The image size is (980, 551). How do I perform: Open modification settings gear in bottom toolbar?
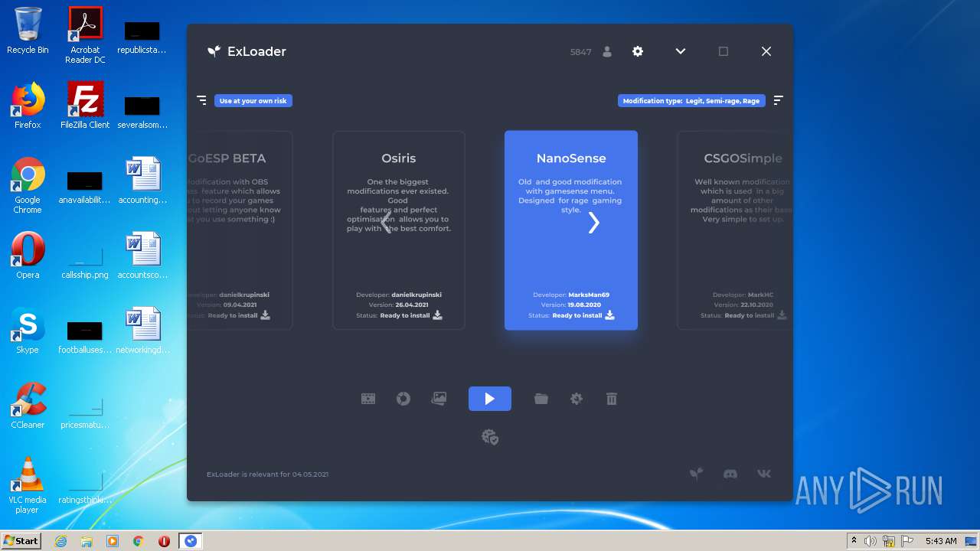point(577,399)
